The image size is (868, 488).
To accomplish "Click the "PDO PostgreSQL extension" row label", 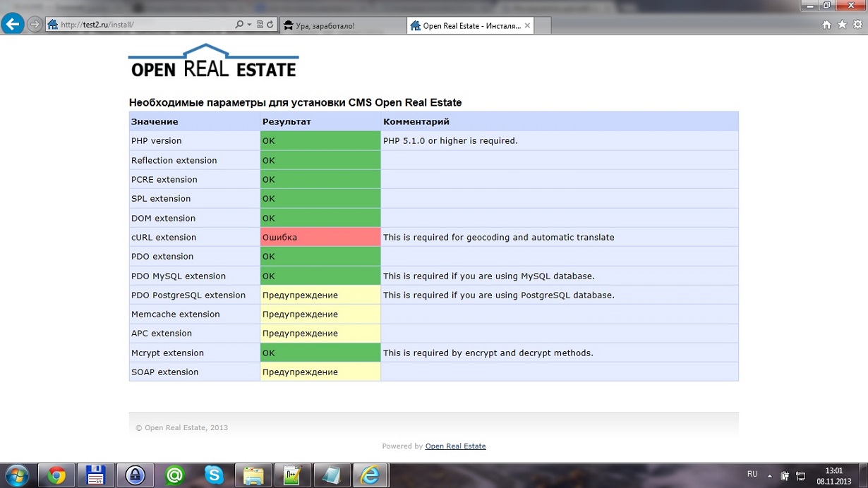I will point(188,295).
